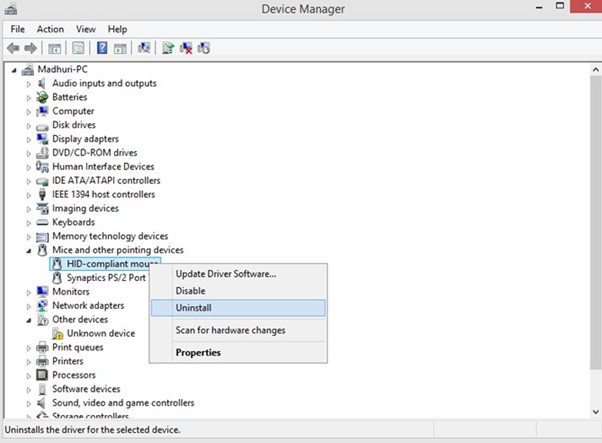602x443 pixels.
Task: Click the Back arrow toolbar icon
Action: click(13, 48)
